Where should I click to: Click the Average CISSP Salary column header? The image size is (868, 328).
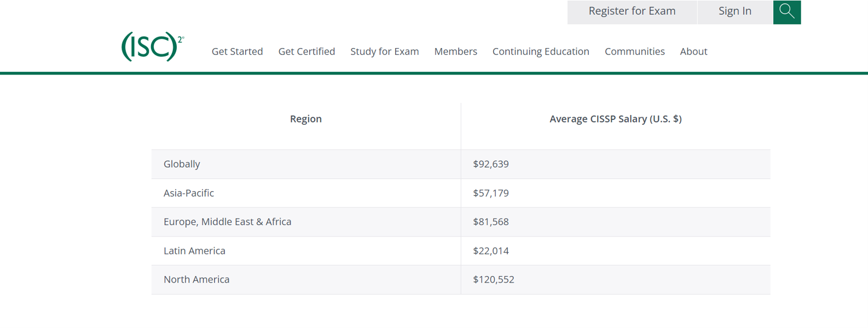[616, 119]
